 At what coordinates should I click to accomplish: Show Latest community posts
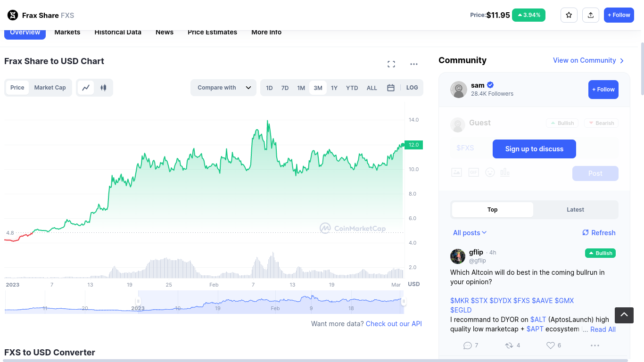click(575, 210)
